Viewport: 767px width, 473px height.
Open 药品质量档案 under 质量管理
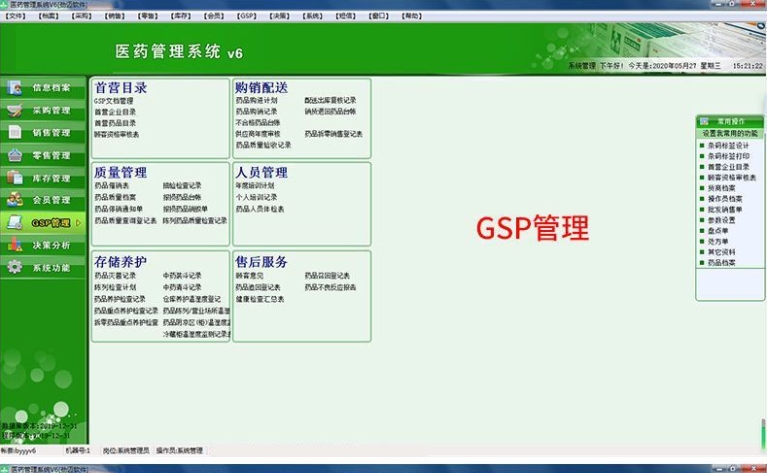click(x=115, y=197)
